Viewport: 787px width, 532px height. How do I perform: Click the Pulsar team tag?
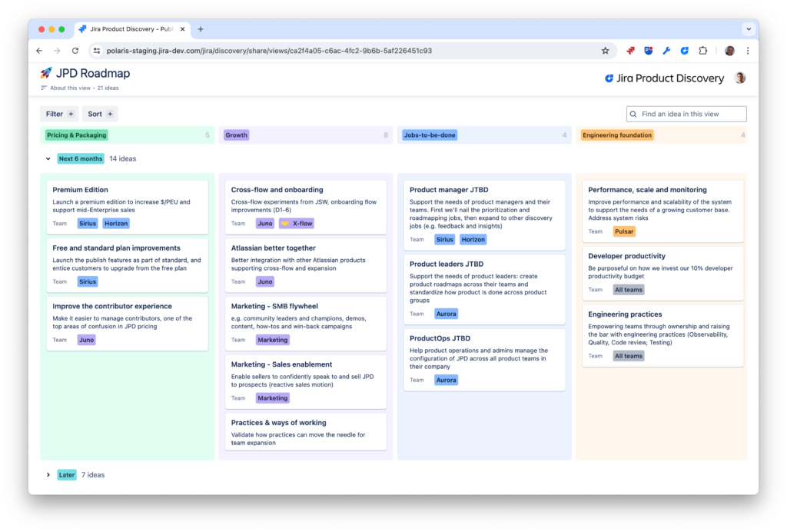pyautogui.click(x=624, y=231)
